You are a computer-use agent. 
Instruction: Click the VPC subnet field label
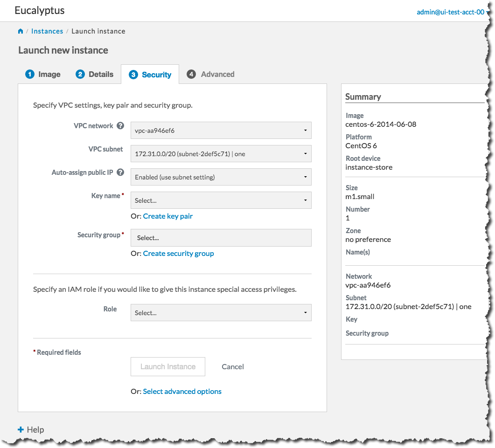click(x=105, y=149)
